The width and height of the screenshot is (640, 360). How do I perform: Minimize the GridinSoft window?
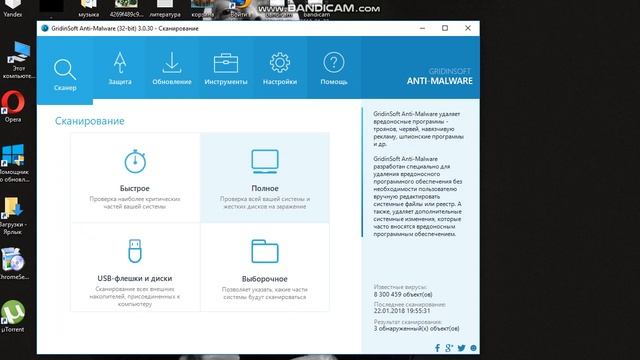pos(422,28)
